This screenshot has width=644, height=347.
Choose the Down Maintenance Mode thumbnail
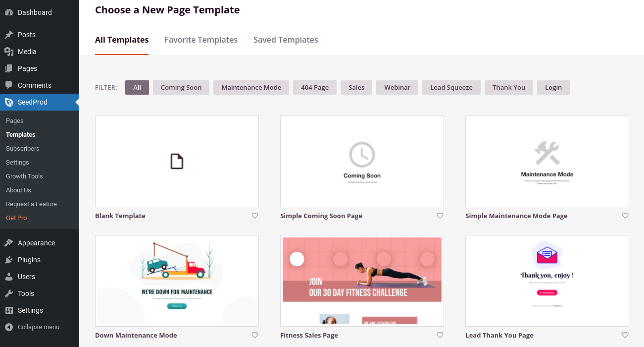pos(177,281)
